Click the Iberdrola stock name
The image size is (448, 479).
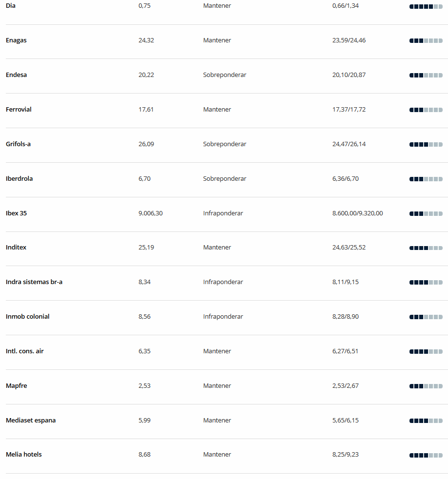tap(19, 178)
